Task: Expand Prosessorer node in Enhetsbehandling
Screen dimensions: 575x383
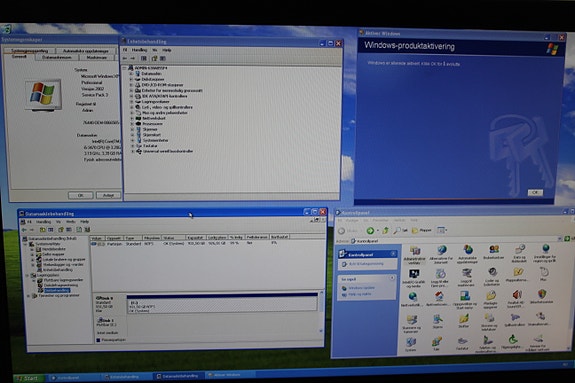Action: tap(131, 124)
